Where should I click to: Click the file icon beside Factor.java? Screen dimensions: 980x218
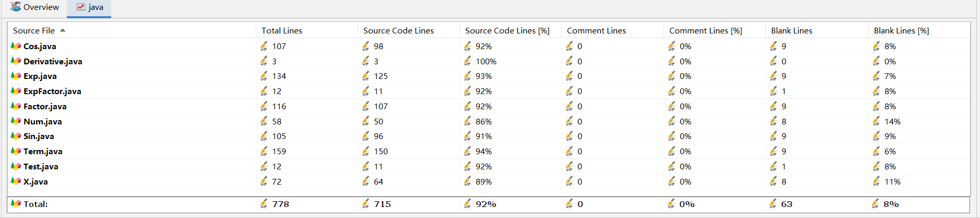(16, 106)
